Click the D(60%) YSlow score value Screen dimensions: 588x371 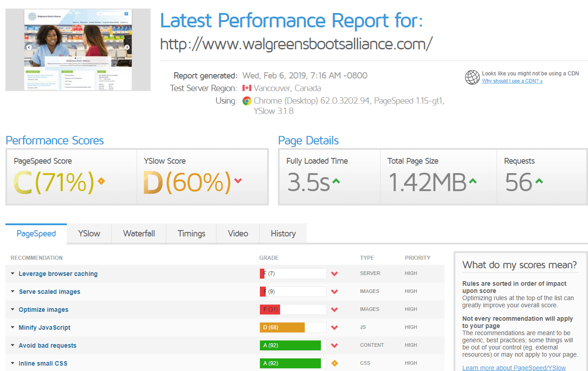click(x=187, y=183)
